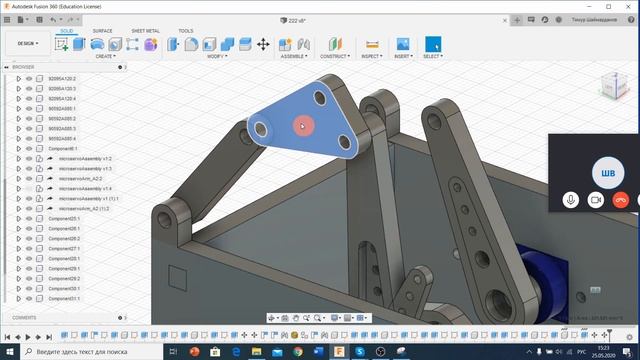Click the Joint tool icon
The image size is (640, 360).
pos(303,44)
